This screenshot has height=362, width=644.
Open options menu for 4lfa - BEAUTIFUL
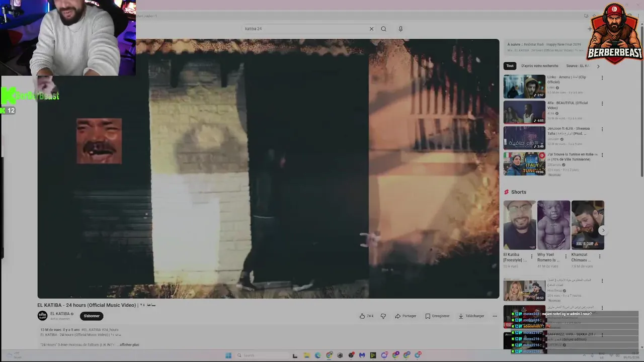(x=602, y=104)
